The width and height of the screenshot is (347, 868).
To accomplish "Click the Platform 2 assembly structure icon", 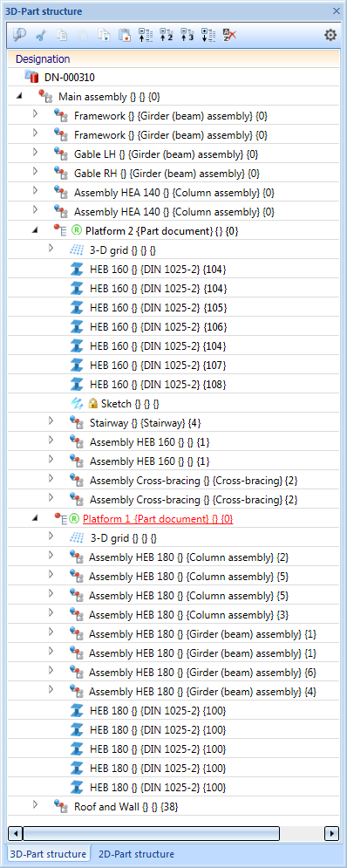I will 60,230.
